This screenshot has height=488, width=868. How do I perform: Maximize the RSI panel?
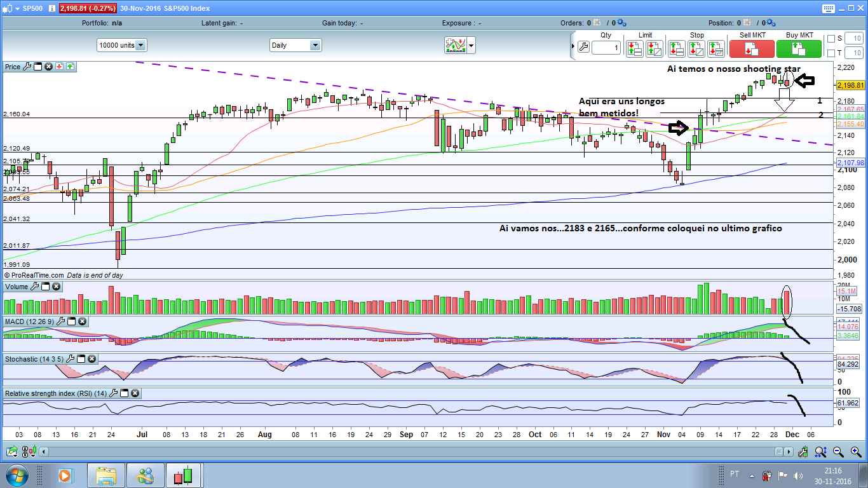click(x=125, y=393)
